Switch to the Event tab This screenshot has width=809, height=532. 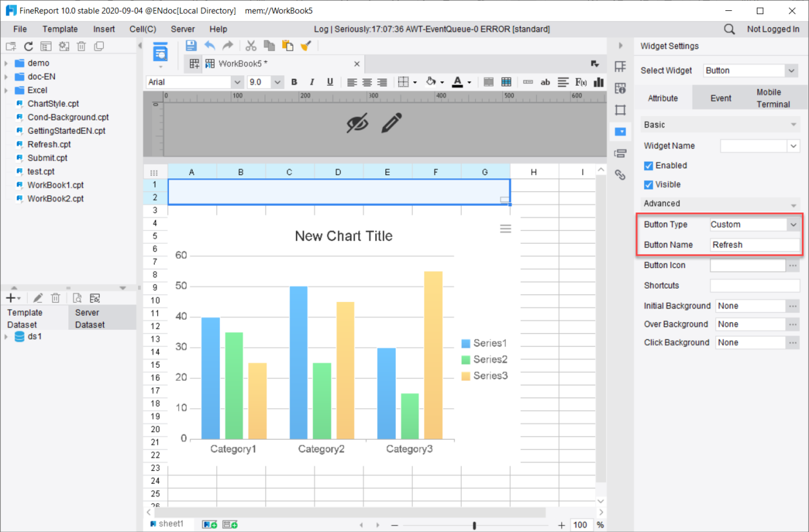click(721, 97)
